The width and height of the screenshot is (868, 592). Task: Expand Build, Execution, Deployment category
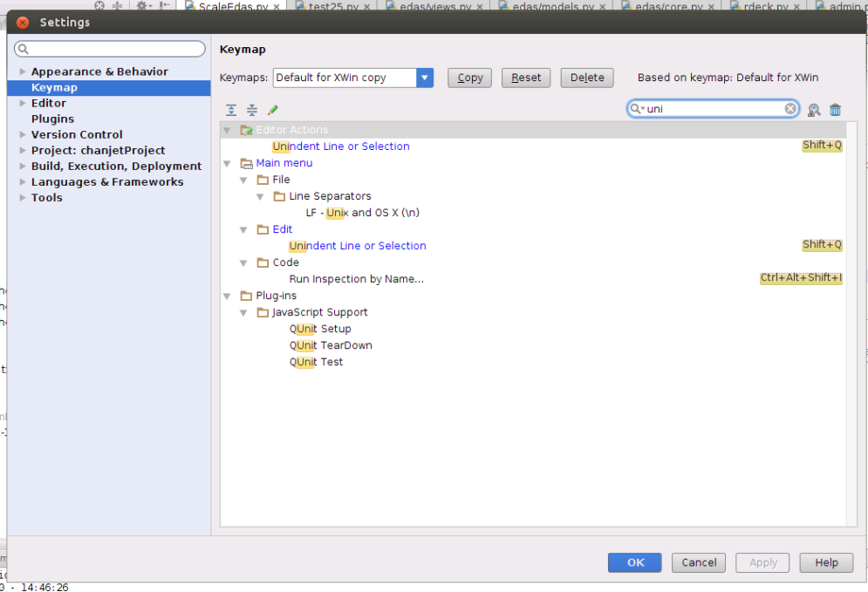tap(23, 167)
